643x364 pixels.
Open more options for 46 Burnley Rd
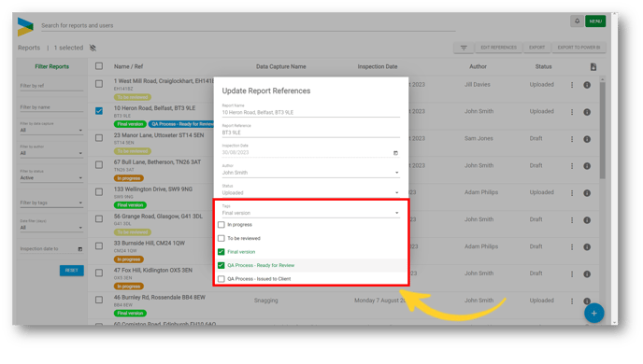(x=572, y=301)
